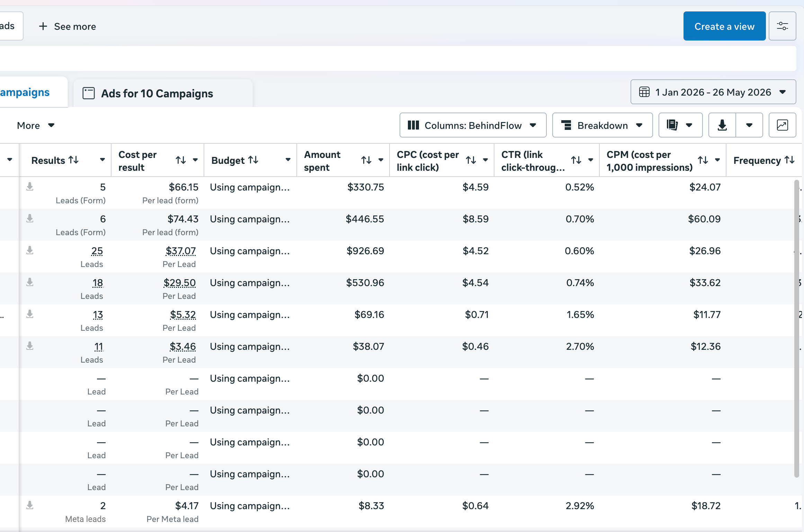804x532 pixels.
Task: Click the vertical table scrollbar
Action: pyautogui.click(x=796, y=328)
